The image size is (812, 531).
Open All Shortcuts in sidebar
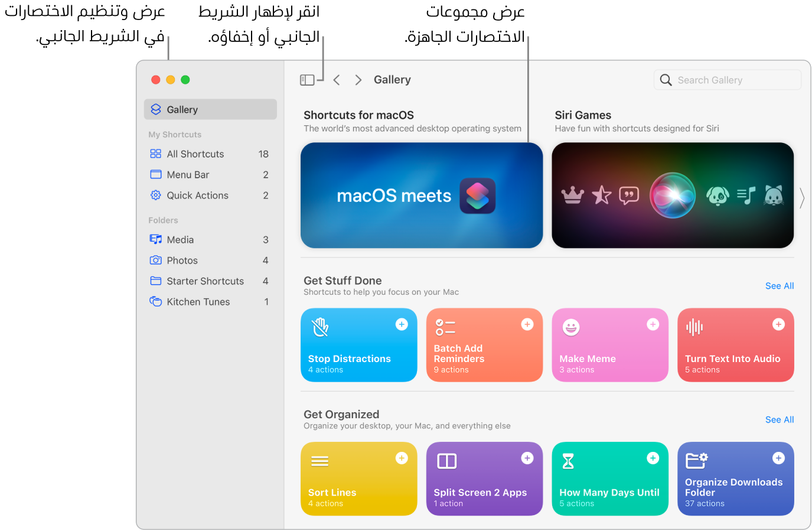pos(210,154)
